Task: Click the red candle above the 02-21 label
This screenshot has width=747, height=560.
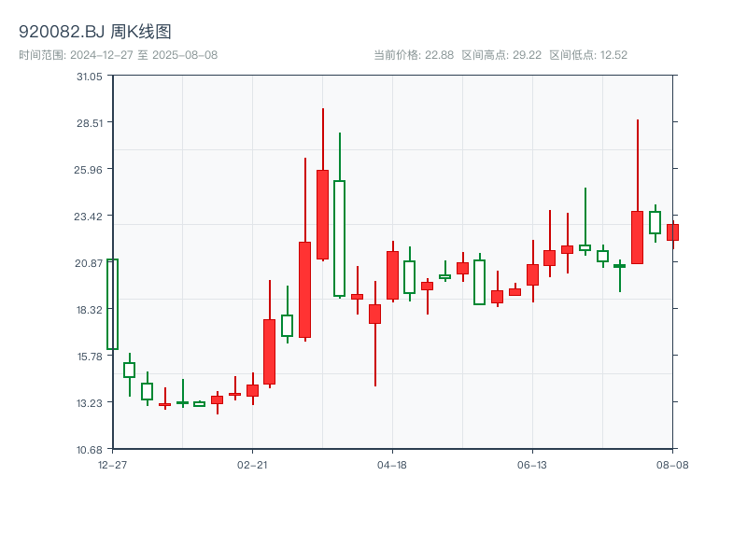Action: [x=252, y=390]
